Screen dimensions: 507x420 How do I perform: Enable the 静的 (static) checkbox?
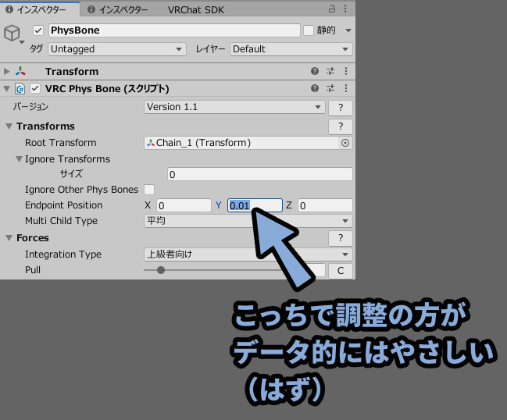[309, 30]
